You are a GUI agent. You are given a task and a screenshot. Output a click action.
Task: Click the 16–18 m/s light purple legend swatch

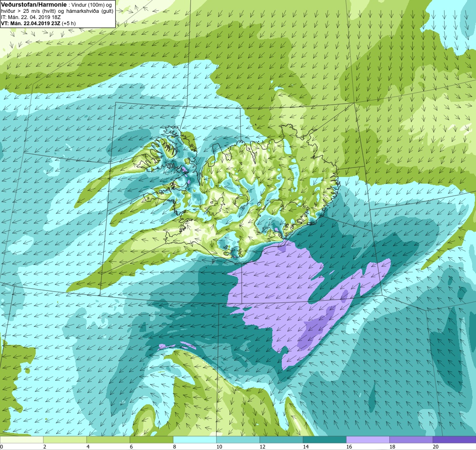[x=367, y=440]
